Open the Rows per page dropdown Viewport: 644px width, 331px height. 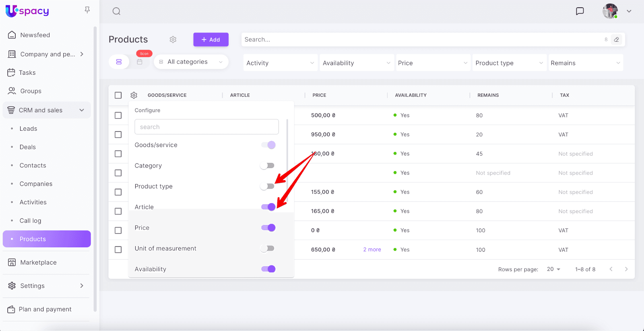tap(553, 269)
